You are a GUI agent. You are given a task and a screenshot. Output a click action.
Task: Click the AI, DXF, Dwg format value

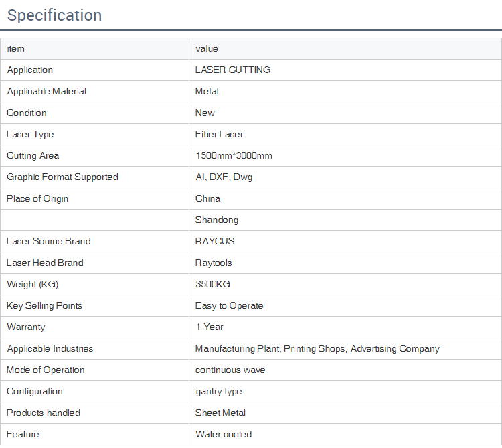pos(224,177)
